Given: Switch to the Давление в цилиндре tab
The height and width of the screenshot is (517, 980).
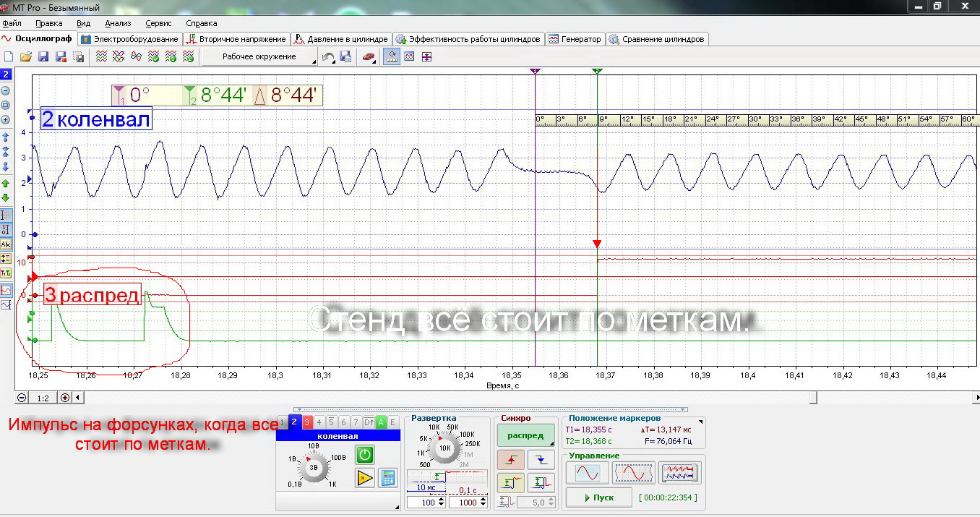Looking at the screenshot, I should click(343, 39).
